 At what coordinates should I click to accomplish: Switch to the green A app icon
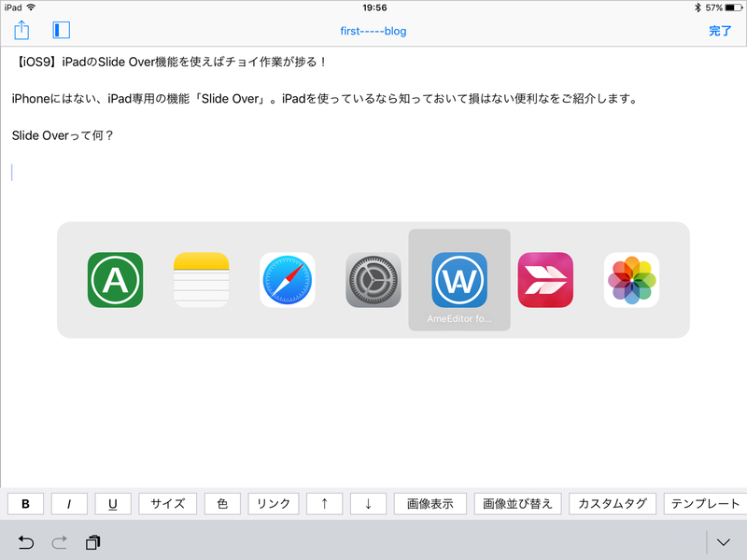coord(115,280)
